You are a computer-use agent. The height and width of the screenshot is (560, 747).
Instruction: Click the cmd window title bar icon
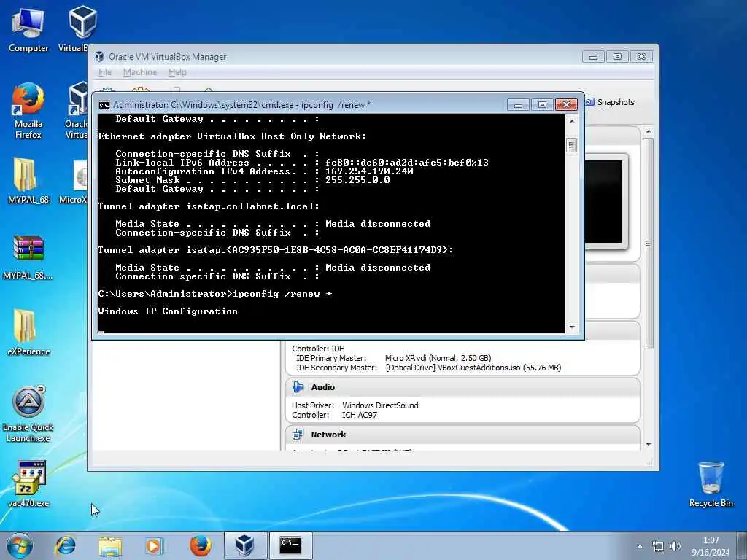pos(104,105)
